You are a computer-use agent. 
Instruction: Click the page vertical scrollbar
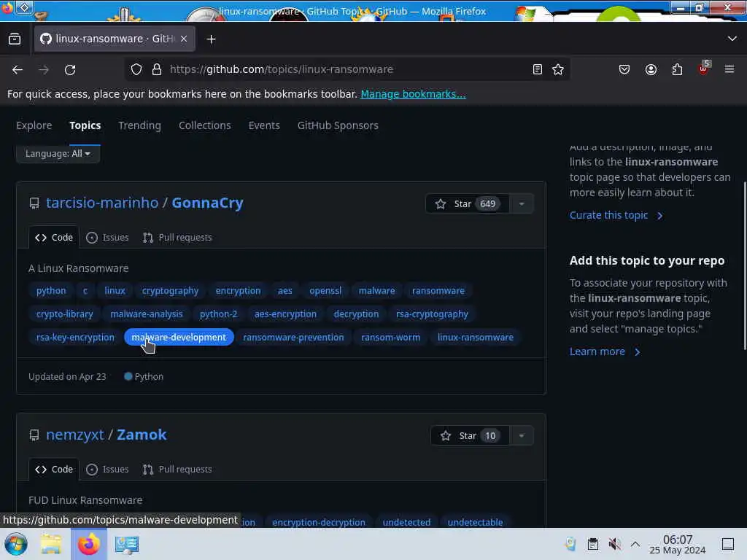coord(744,265)
